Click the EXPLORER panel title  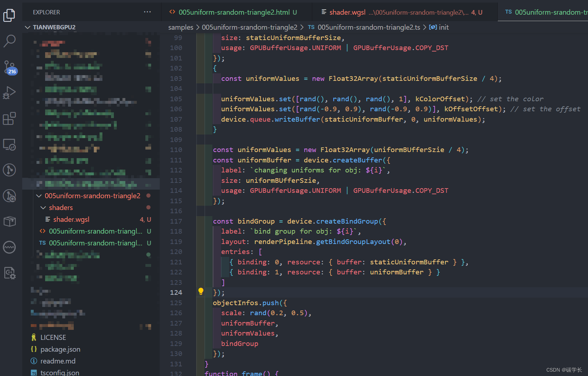coord(46,12)
